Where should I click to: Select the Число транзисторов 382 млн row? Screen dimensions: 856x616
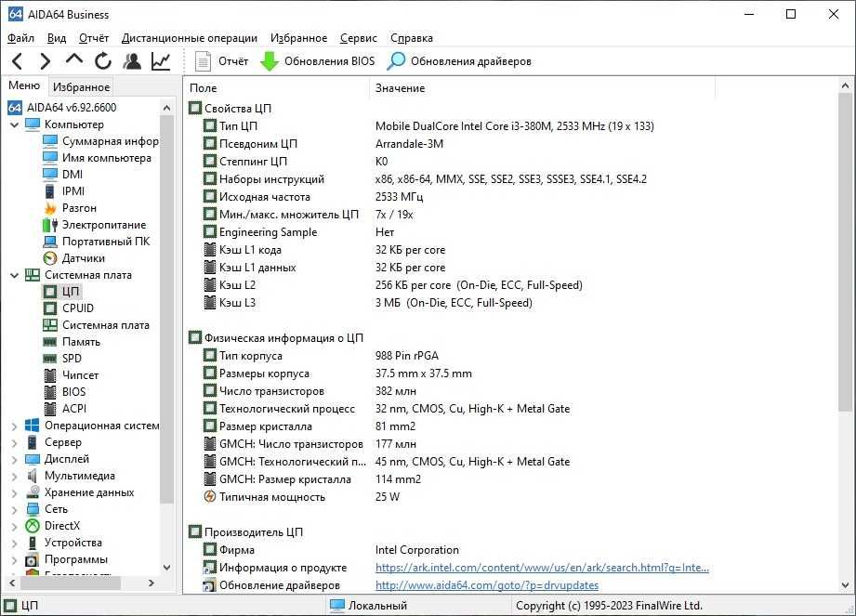tap(309, 391)
